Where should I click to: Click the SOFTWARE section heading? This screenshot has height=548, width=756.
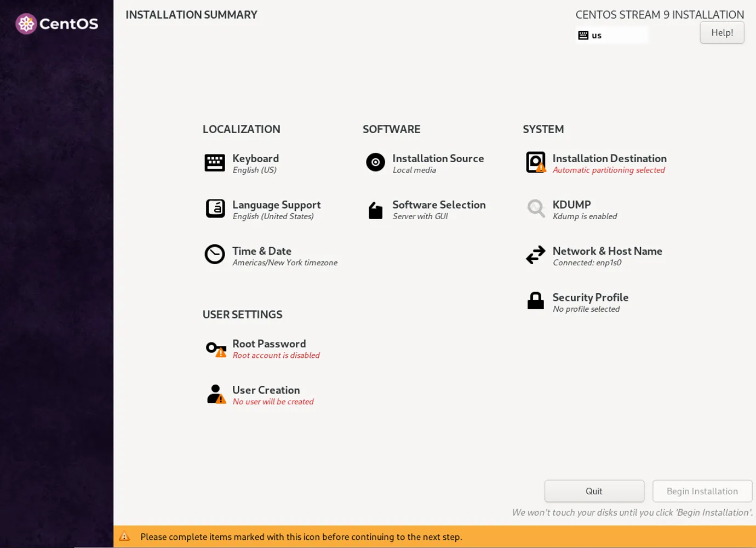[392, 129]
